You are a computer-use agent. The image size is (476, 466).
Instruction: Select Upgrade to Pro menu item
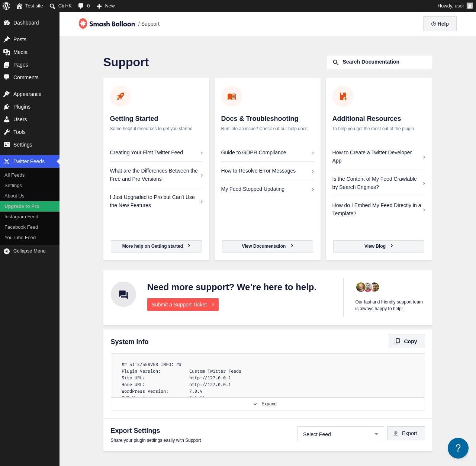[30, 206]
